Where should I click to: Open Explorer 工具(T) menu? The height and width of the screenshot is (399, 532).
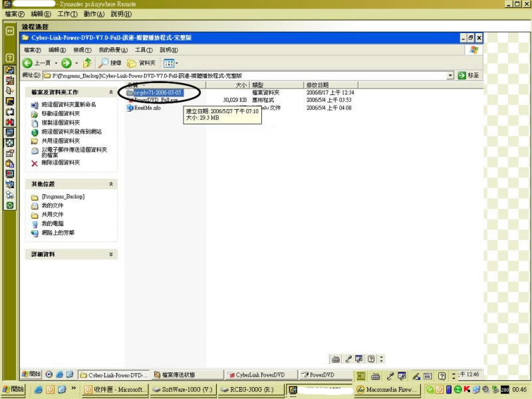144,51
